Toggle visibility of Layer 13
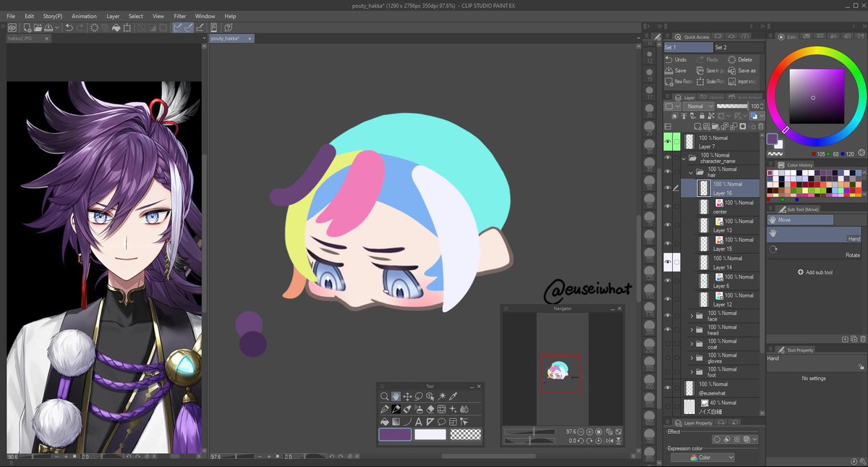 668,226
